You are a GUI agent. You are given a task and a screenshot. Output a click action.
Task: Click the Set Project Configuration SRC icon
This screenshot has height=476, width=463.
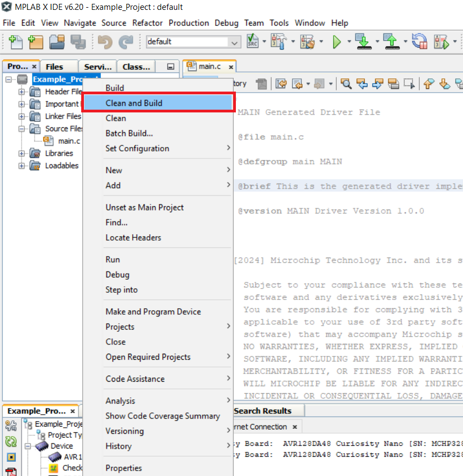252,41
